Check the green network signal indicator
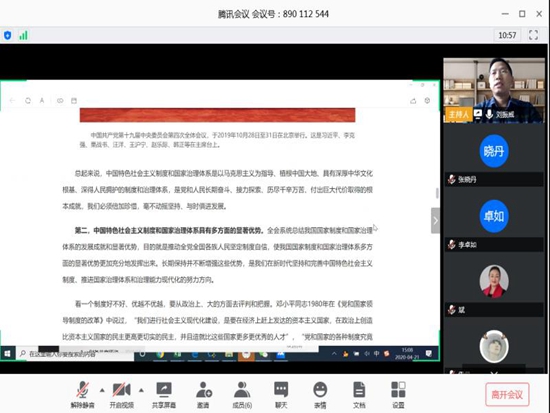This screenshot has height=413, width=550. coord(24,35)
